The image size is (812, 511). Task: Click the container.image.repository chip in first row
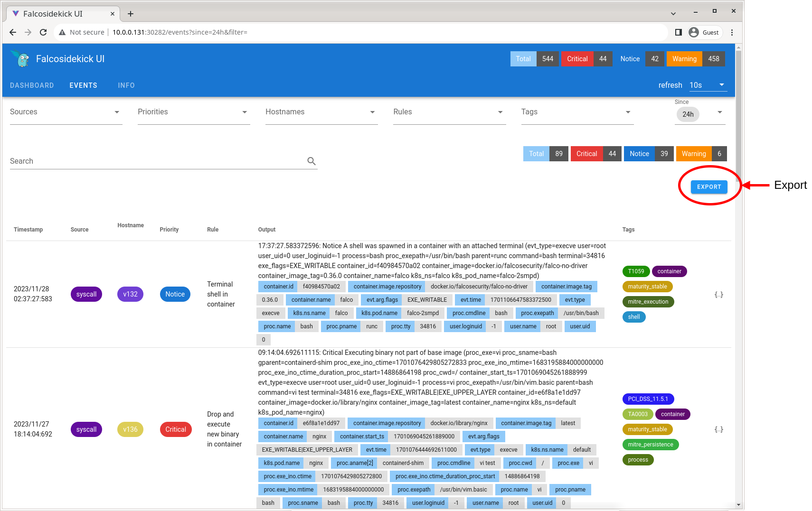[387, 287]
